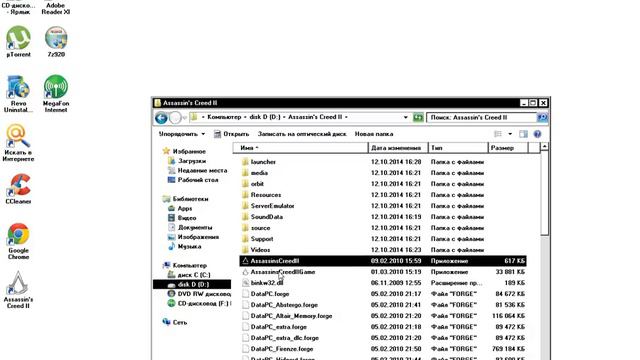
Task: Open Adobe Reader XI desktop icon
Action: point(56,8)
